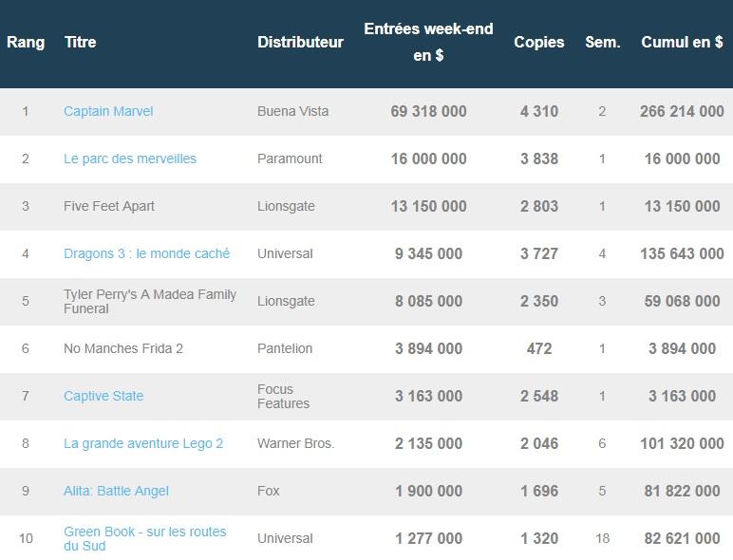Screen dimensions: 733x560
Task: Select the No Manches Frida 2 title
Action: (123, 348)
